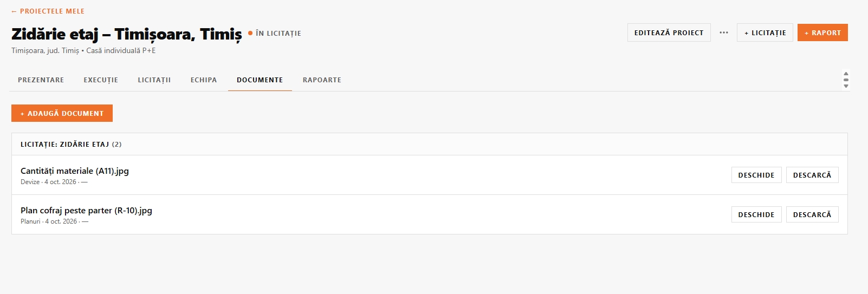The width and height of the screenshot is (868, 294).
Task: Click the Adaugă Document button
Action: tap(62, 113)
